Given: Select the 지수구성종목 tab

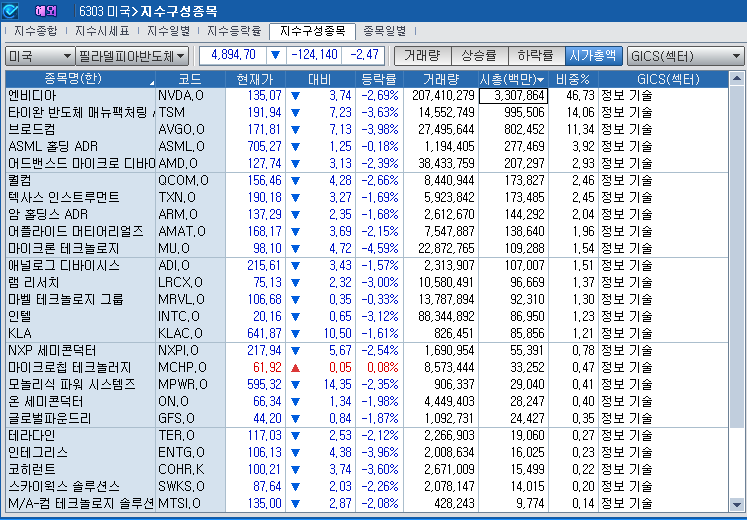Looking at the screenshot, I should [x=313, y=31].
